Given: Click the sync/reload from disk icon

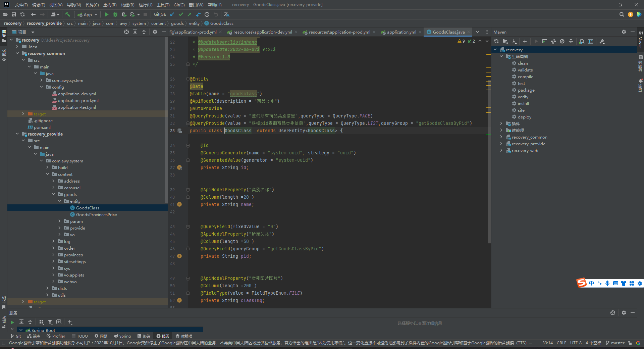Looking at the screenshot, I should (22, 14).
